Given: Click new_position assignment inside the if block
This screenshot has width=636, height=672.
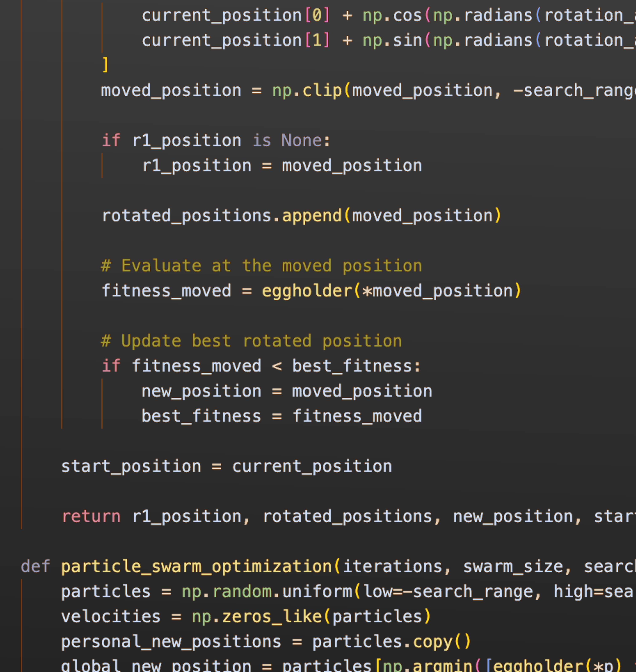Looking at the screenshot, I should coord(201,391).
